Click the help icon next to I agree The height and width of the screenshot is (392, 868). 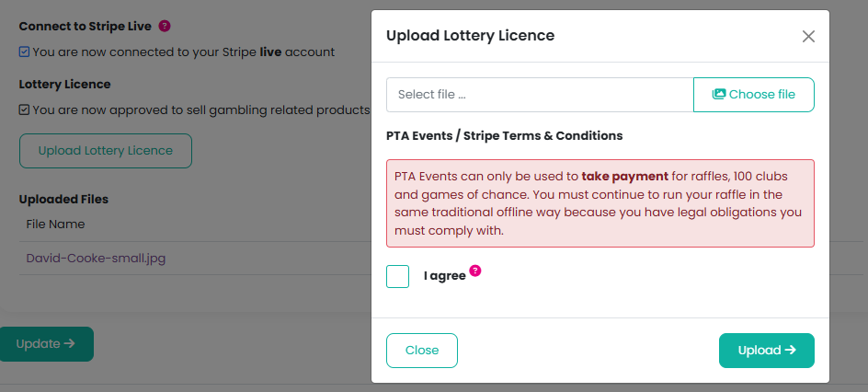click(x=475, y=271)
